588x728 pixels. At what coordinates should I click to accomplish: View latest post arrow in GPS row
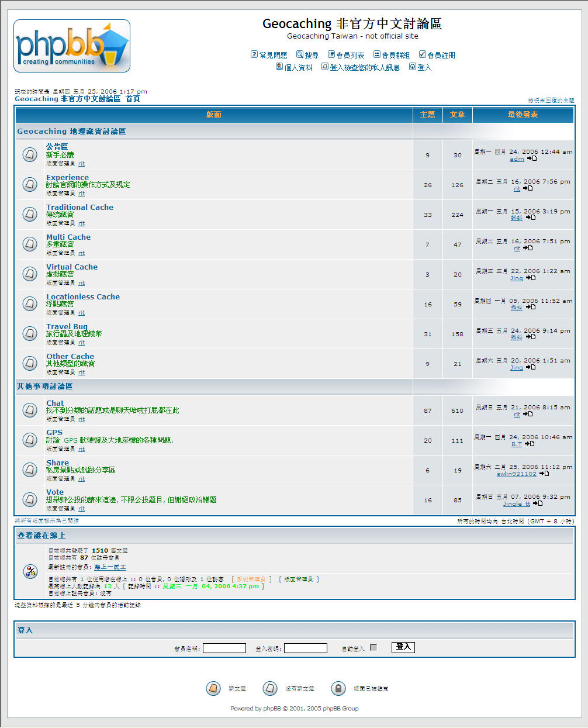(x=530, y=444)
